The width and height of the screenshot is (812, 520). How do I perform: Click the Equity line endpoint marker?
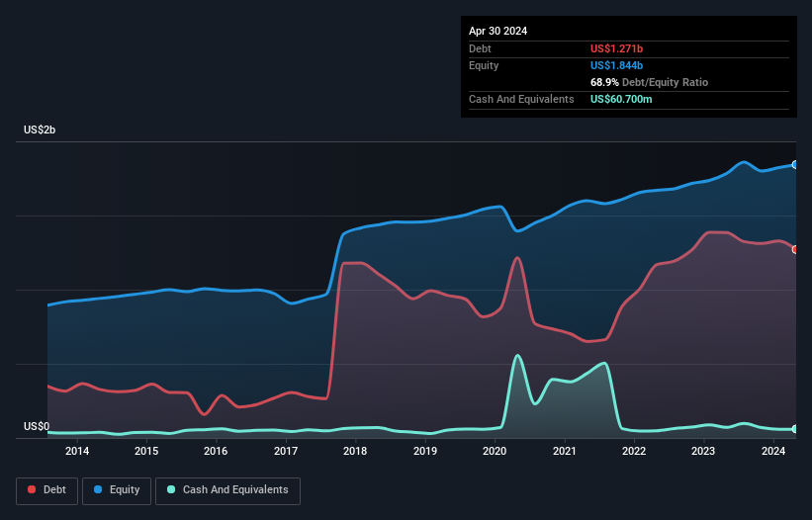pos(795,164)
